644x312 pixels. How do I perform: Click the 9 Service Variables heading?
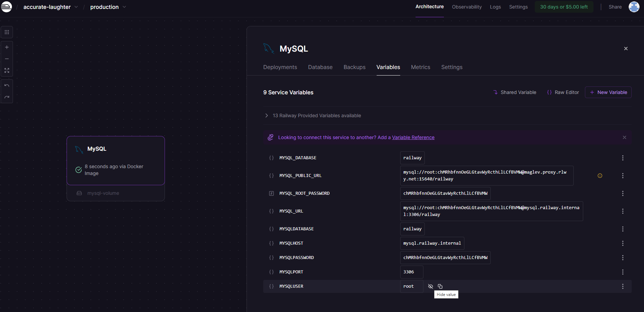pos(288,92)
